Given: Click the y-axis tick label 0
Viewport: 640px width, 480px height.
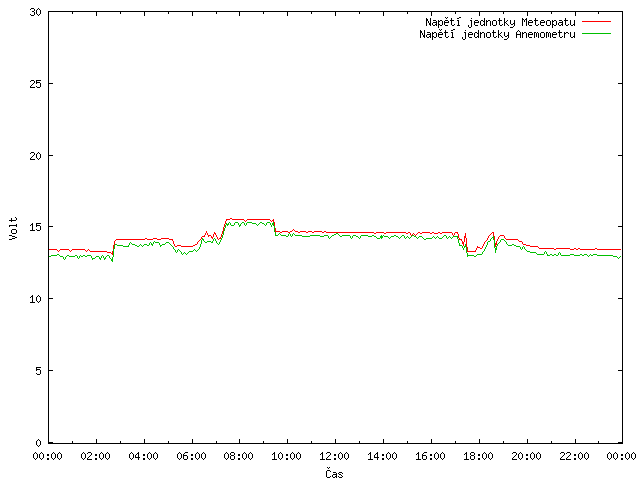Looking at the screenshot, I should click(x=38, y=443).
